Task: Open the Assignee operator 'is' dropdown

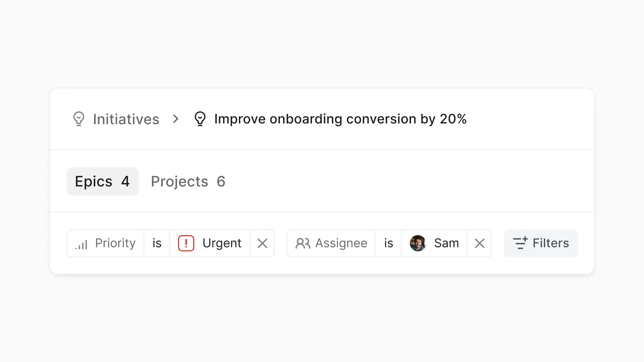Action: click(388, 243)
